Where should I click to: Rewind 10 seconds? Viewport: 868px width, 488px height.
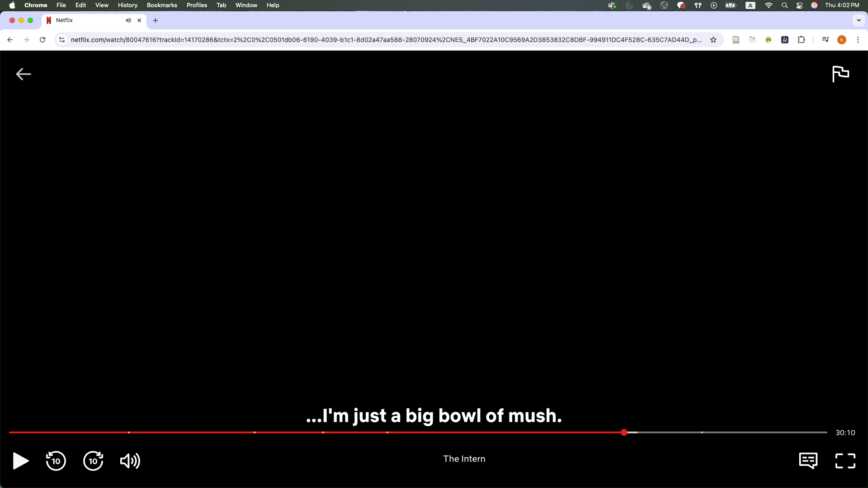point(56,461)
